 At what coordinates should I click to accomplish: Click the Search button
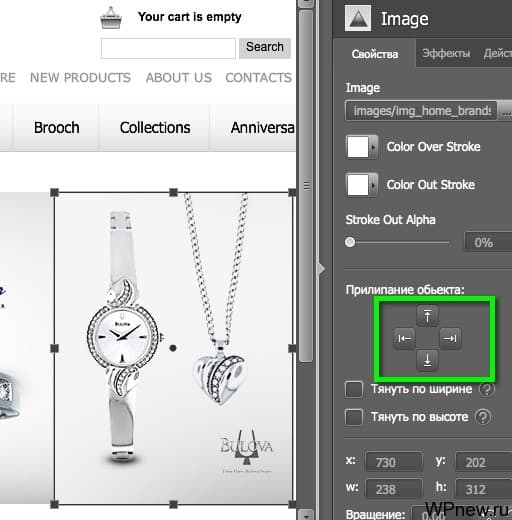point(265,48)
